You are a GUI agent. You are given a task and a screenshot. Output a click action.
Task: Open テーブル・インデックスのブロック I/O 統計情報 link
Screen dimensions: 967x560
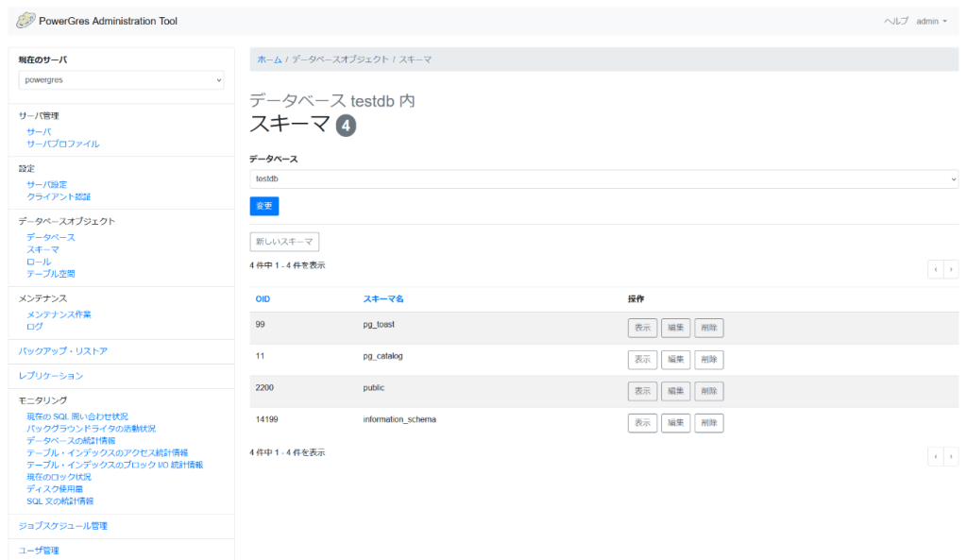pyautogui.click(x=114, y=465)
